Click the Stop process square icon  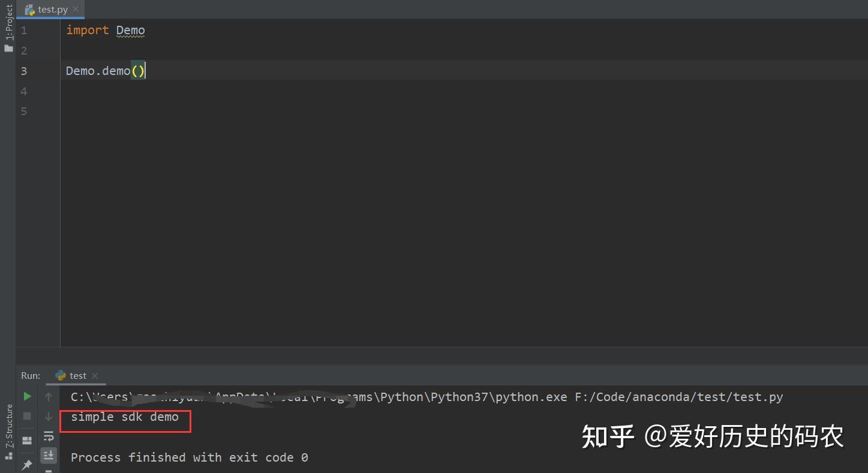(x=26, y=416)
